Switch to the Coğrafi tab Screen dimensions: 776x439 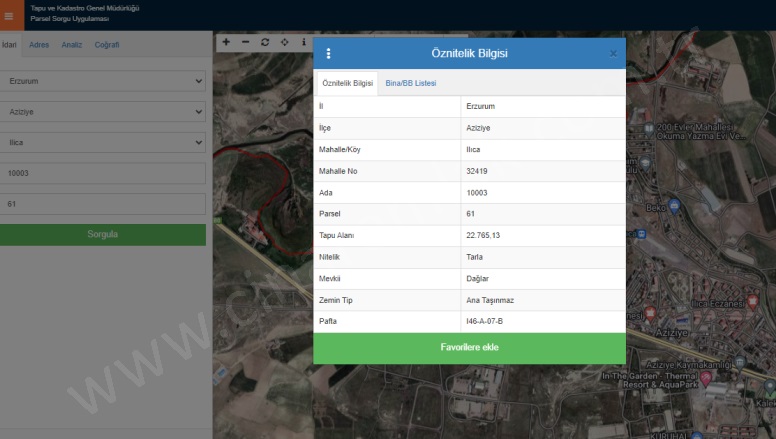(x=107, y=45)
